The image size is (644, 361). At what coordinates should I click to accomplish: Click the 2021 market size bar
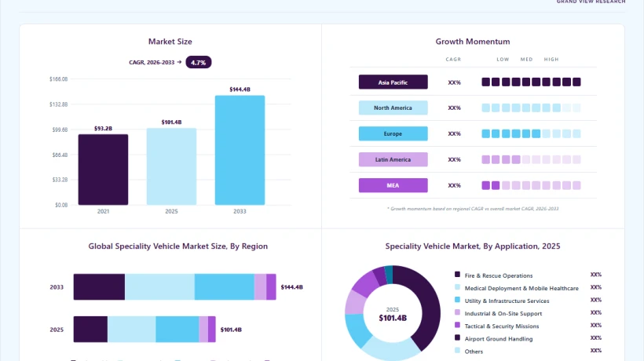[x=103, y=170]
